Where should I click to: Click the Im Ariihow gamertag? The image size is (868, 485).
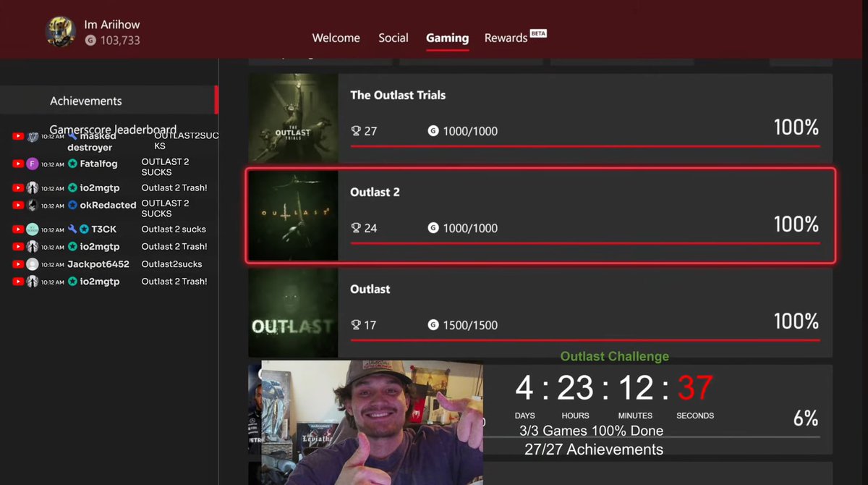tap(112, 25)
